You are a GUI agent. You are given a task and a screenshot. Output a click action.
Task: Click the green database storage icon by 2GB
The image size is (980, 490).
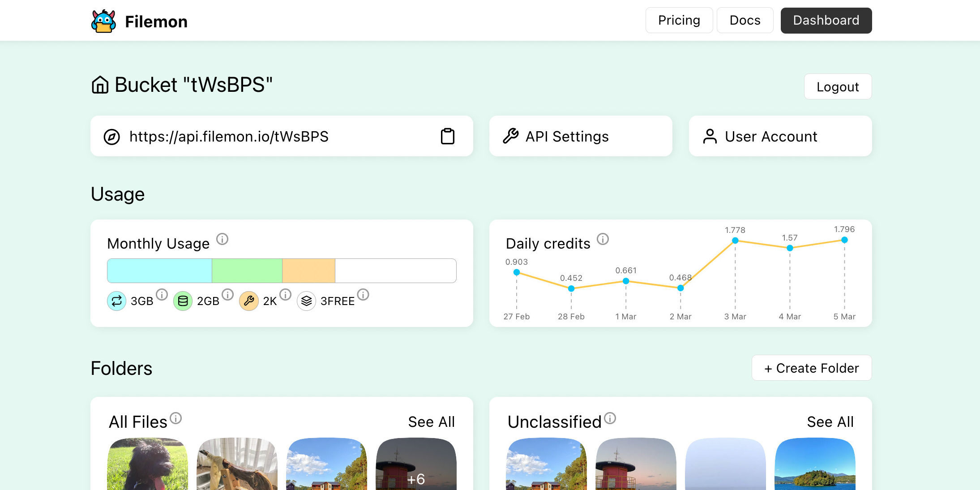point(183,301)
